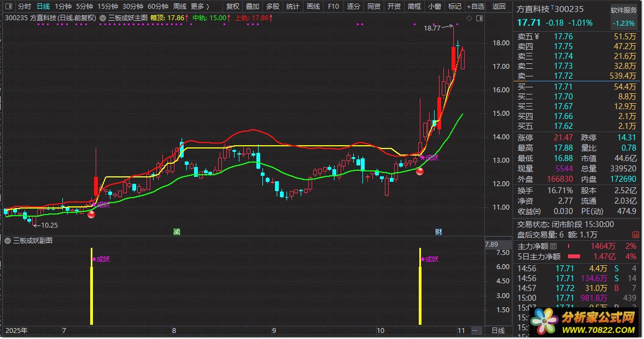Open the 更多 timeframe list
Image resolution: width=644 pixels, height=339 pixels.
200,7
